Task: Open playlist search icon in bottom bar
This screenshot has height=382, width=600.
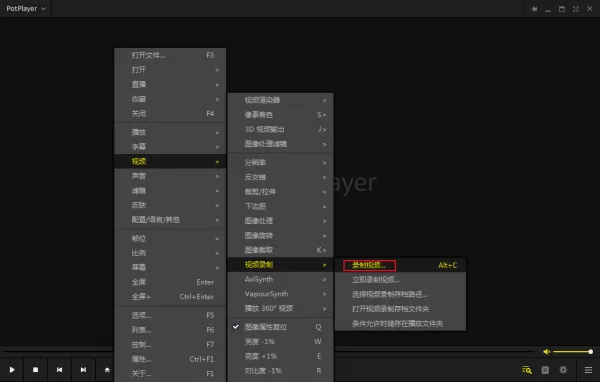Action: (527, 370)
